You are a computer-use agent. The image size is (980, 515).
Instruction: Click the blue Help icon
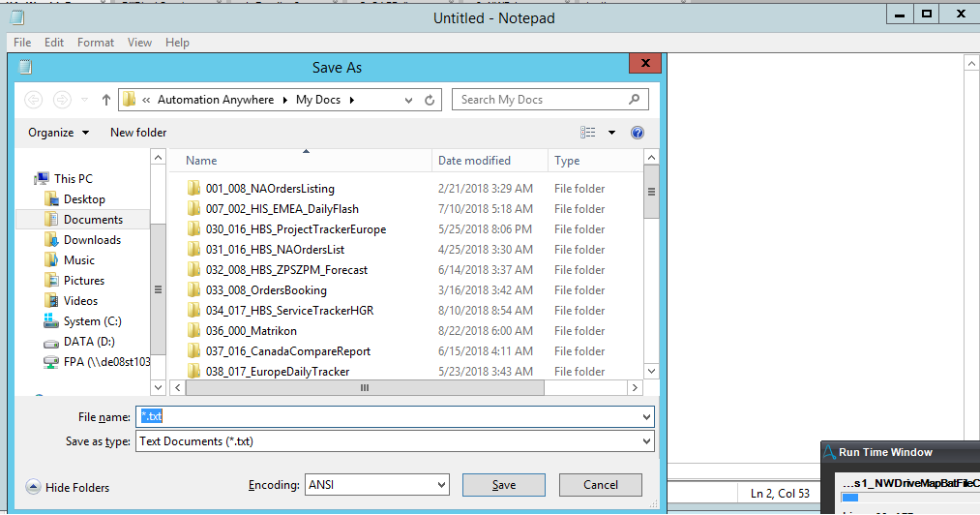pyautogui.click(x=638, y=133)
